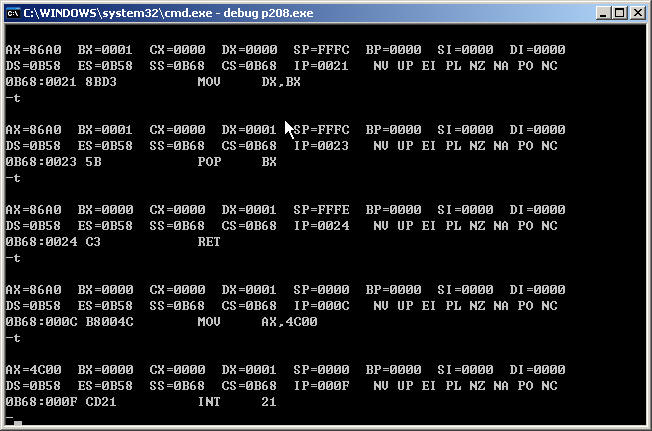The height and width of the screenshot is (431, 652).
Task: Click the 'IP=0024' register value
Action: tap(321, 226)
